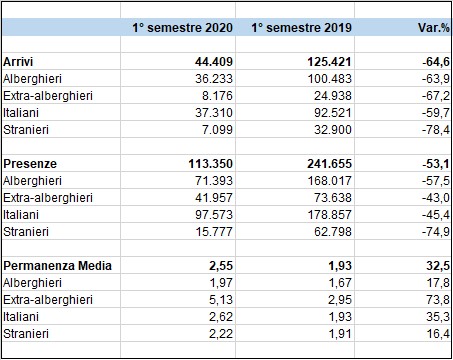453x360 pixels.
Task: Select the '1° semestre 2020' header cell
Action: point(178,27)
